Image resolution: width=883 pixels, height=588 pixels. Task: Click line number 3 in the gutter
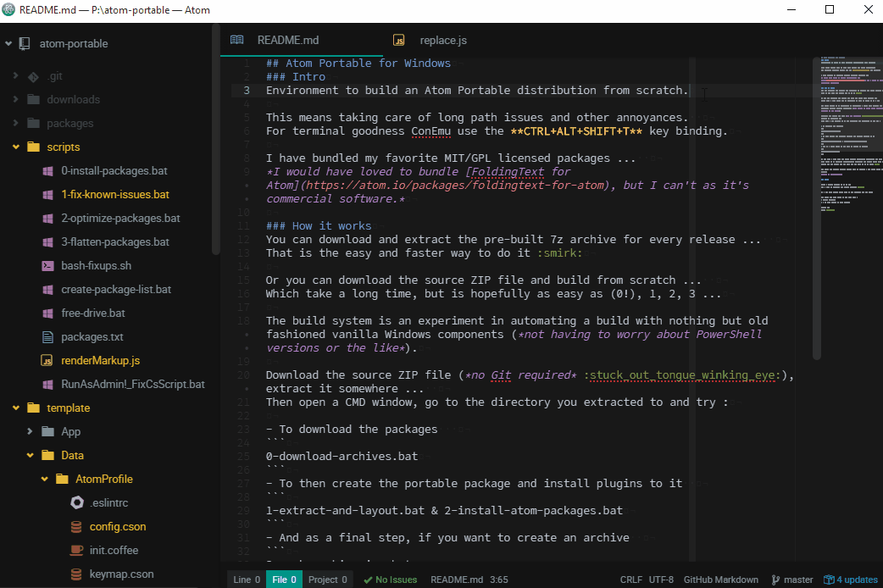[x=246, y=90]
